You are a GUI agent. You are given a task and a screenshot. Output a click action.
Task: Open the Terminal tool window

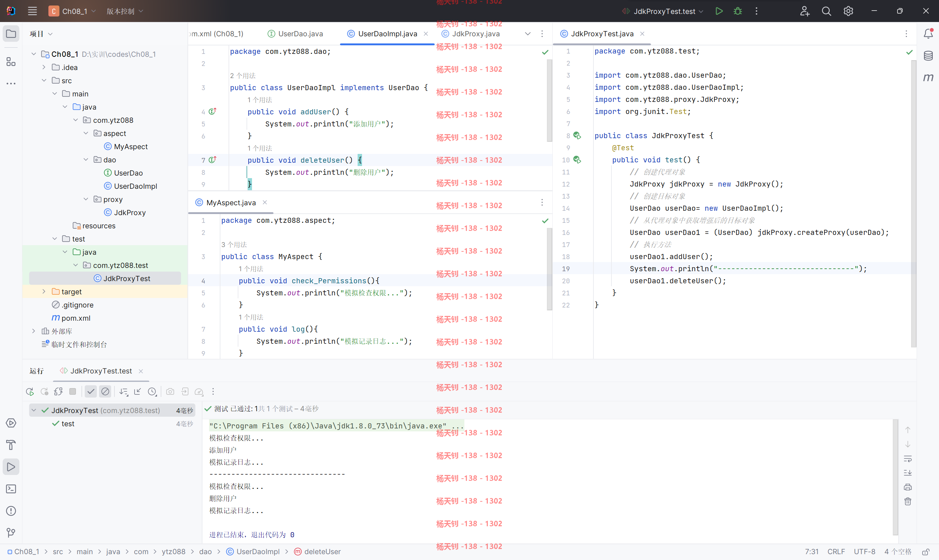click(x=11, y=489)
